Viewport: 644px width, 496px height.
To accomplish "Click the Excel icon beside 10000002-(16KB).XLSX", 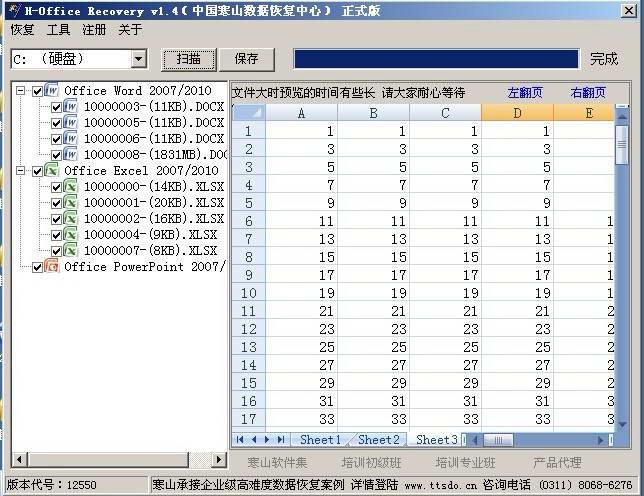I will click(71, 218).
